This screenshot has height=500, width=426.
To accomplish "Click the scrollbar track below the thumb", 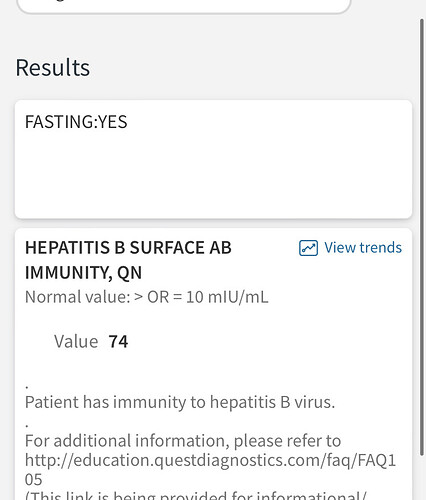I will [422, 478].
